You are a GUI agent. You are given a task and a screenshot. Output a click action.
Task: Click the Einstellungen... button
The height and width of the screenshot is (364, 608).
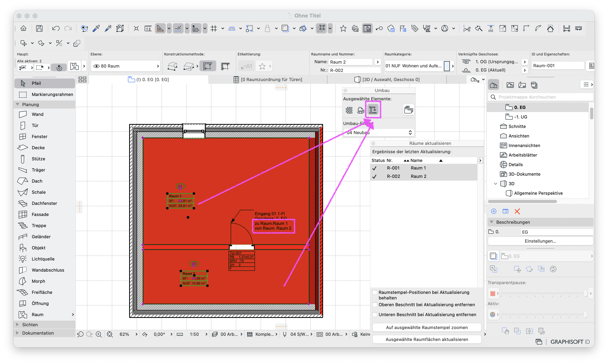pyautogui.click(x=540, y=241)
